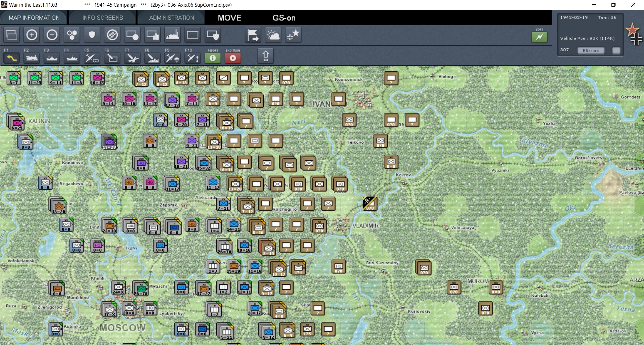
Task: Click the small blank button beside Blizzard
Action: [x=616, y=50]
